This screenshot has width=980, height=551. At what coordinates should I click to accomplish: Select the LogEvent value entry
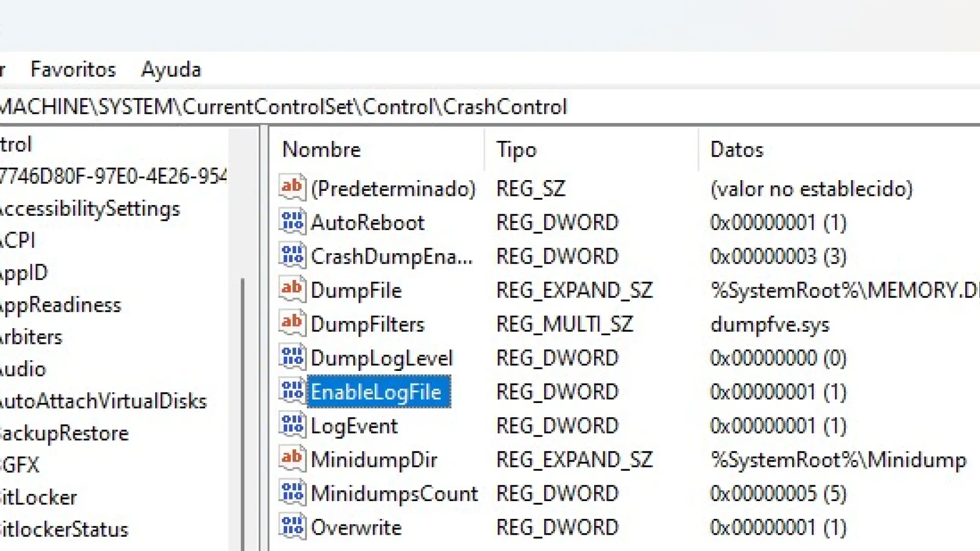click(x=354, y=425)
